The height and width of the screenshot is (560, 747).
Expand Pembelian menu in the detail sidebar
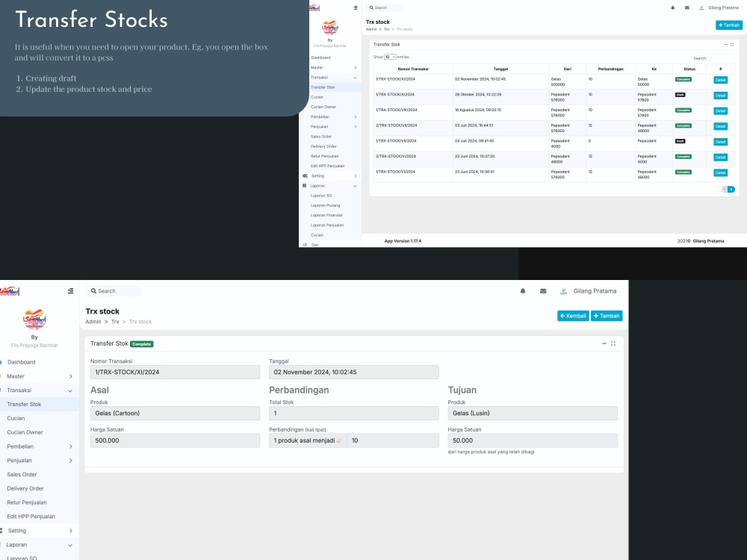70,447
